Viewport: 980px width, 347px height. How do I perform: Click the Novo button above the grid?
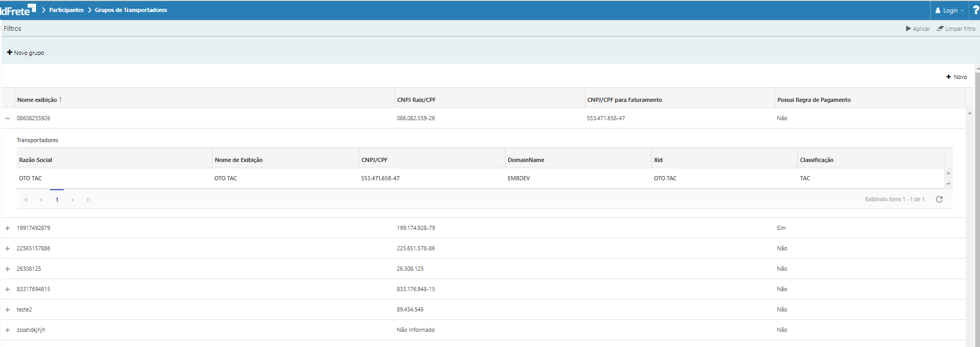[x=956, y=77]
